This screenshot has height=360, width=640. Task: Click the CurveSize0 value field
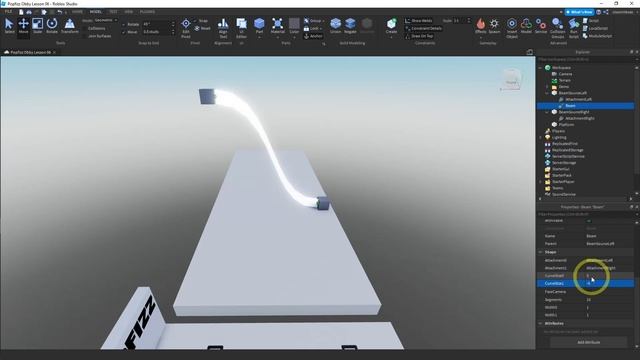pyautogui.click(x=610, y=276)
